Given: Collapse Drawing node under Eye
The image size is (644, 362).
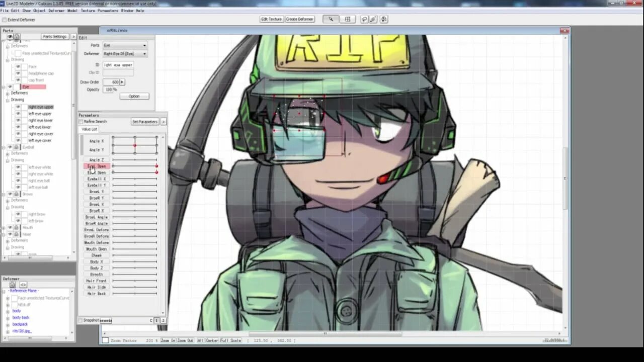Looking at the screenshot, I should pyautogui.click(x=8, y=100).
